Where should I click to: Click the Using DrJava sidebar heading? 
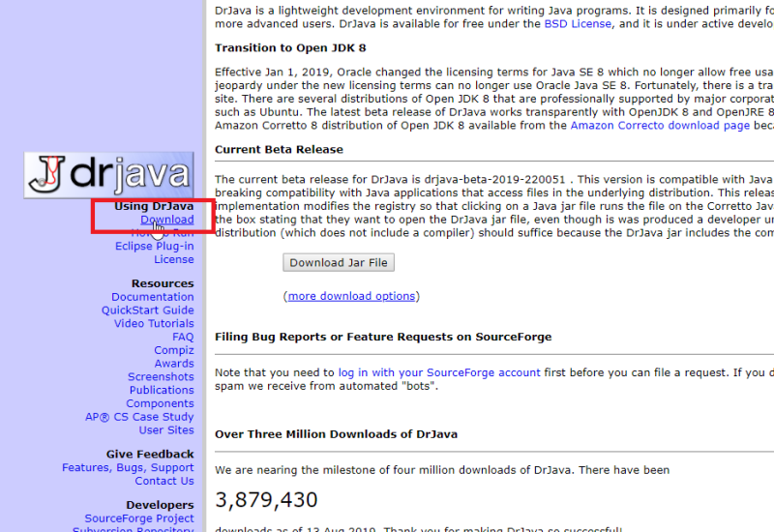[154, 206]
